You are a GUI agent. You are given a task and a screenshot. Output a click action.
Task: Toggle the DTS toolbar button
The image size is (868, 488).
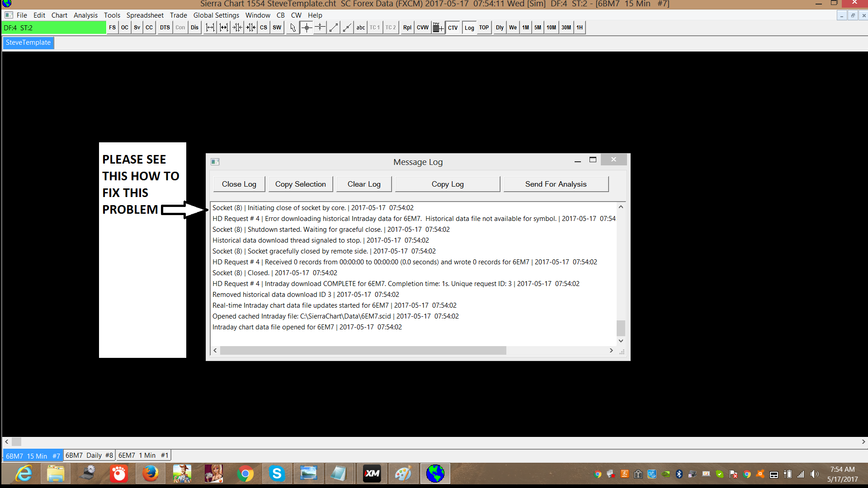tap(165, 28)
